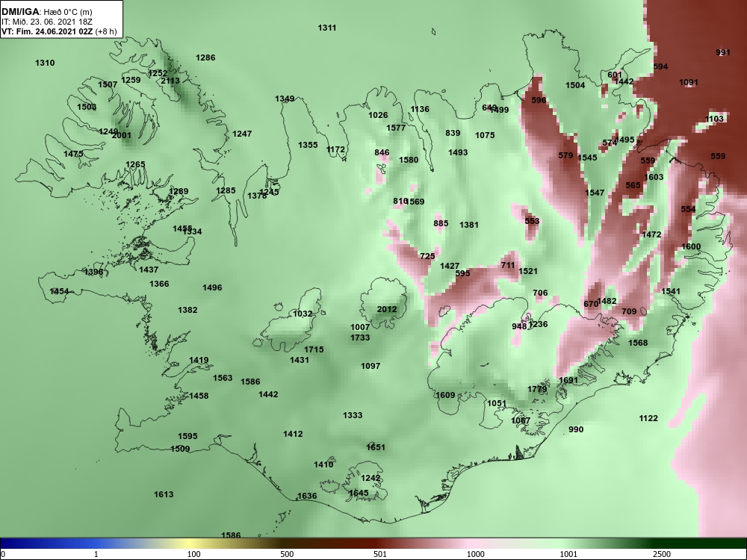Screen dimensions: 747x560
Task: Click the map value 1595
Action: coord(187,436)
